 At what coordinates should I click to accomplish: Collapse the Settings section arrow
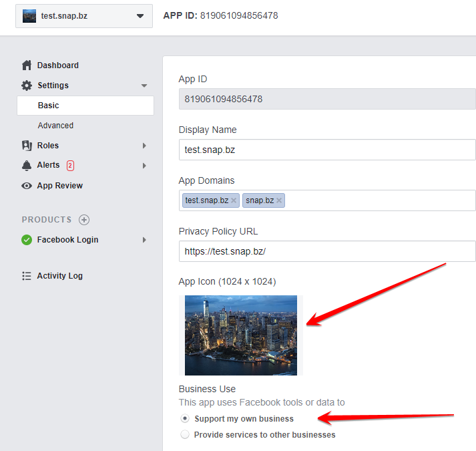(144, 86)
